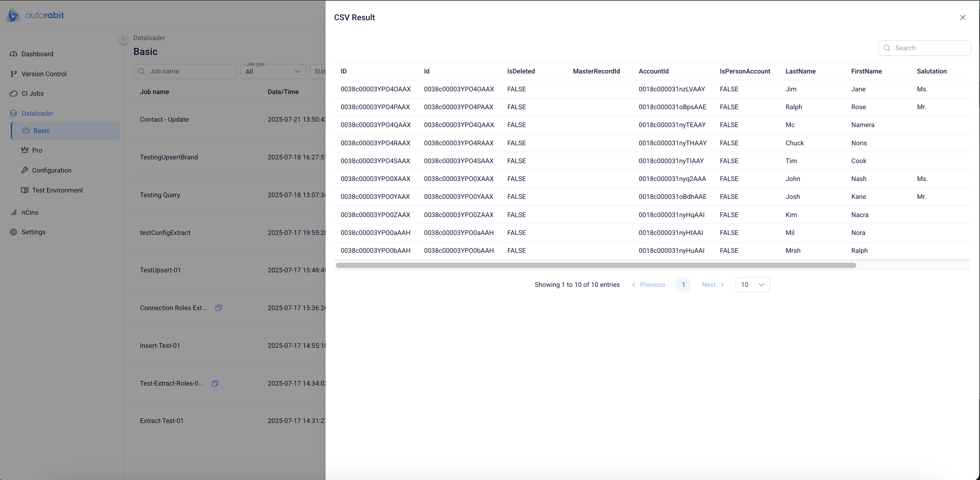
Task: Click the Dataloader database icon
Action: point(14,114)
